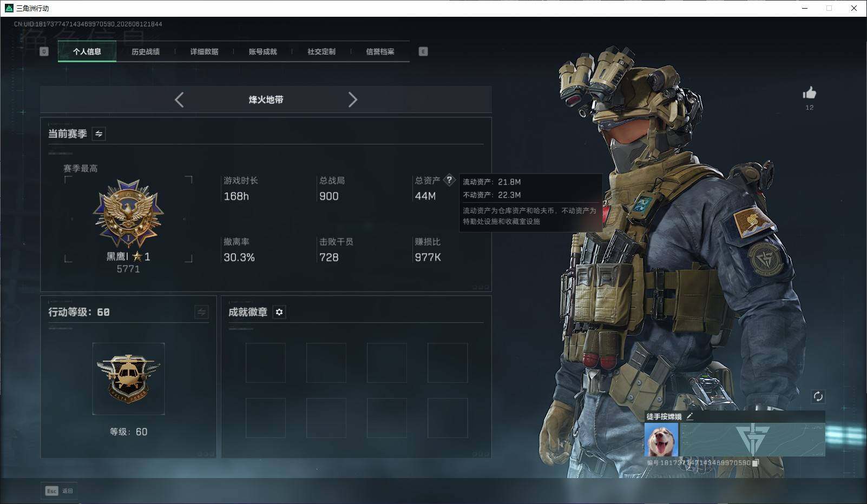The height and width of the screenshot is (504, 867).
Task: Toggle the 行动等级 swap icon
Action: (x=201, y=312)
